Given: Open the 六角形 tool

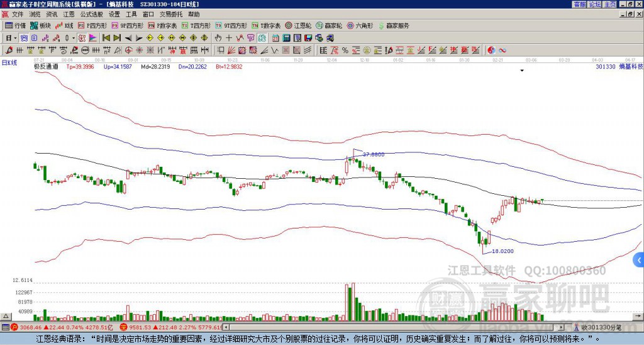Looking at the screenshot, I should [360, 25].
